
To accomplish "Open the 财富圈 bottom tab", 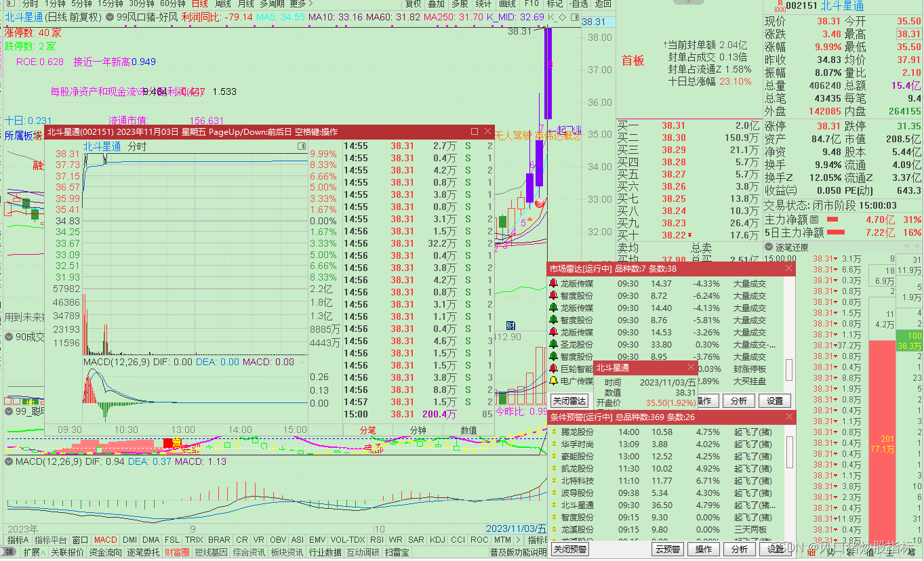I will click(x=176, y=552).
